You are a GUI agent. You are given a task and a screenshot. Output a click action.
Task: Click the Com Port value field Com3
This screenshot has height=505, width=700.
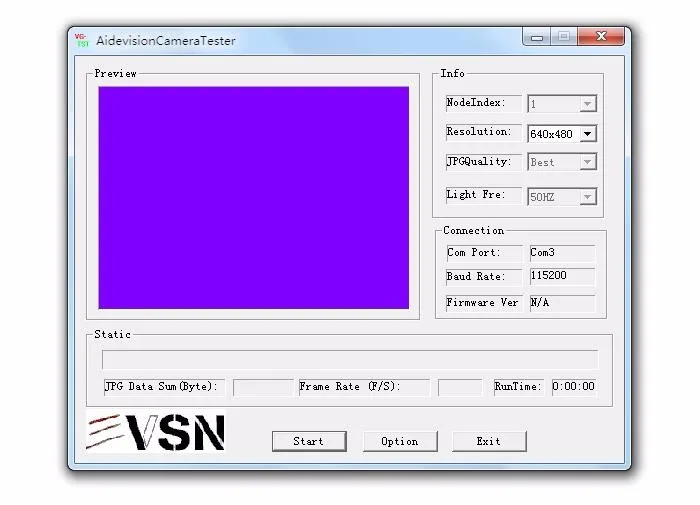pos(562,253)
